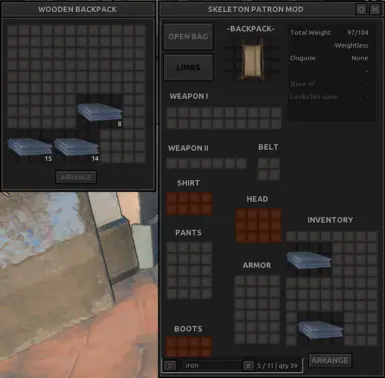Click the Armor equipment slot
385x378 pixels.
click(257, 310)
